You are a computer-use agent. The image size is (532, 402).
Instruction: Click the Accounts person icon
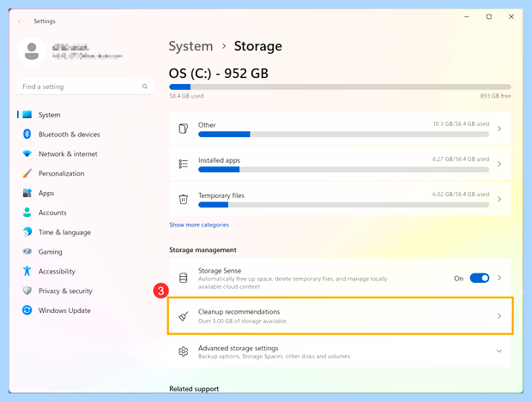pos(27,213)
